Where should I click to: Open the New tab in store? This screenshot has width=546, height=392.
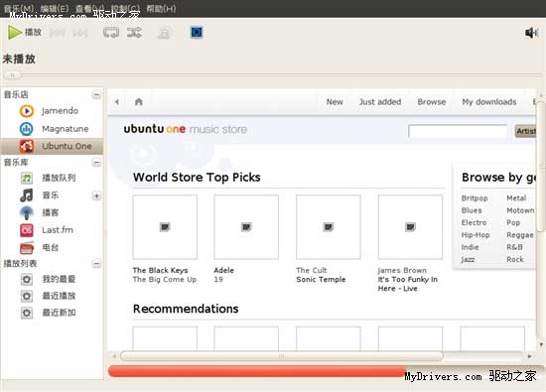(x=335, y=102)
